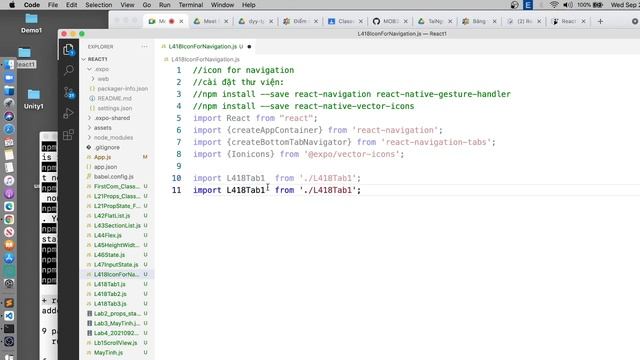Open the Terminal menu
The image size is (640, 360).
pos(191,5)
